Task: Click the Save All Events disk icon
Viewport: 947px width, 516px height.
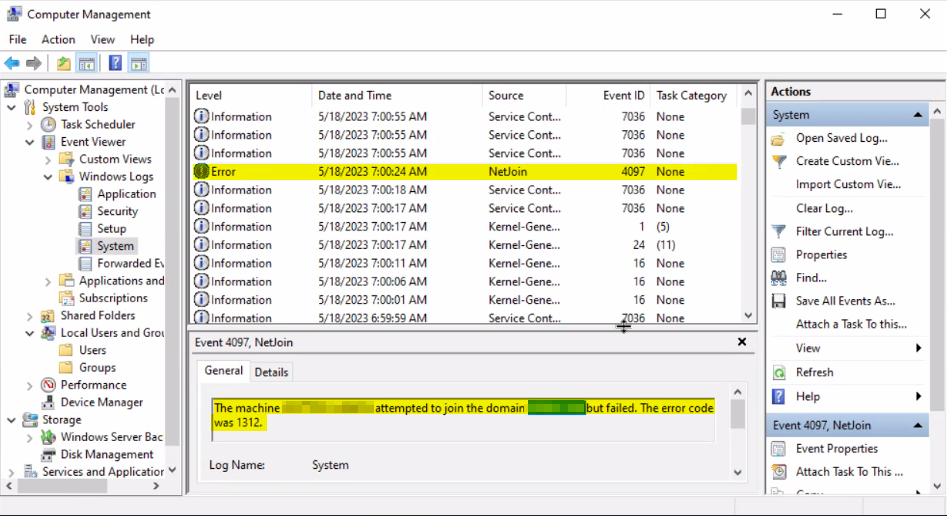Action: pyautogui.click(x=778, y=301)
